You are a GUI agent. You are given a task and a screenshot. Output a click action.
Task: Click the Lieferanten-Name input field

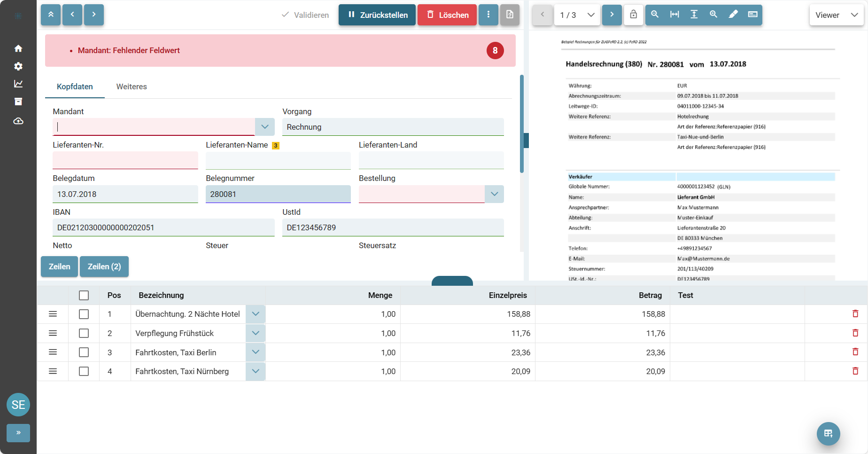[x=278, y=160]
